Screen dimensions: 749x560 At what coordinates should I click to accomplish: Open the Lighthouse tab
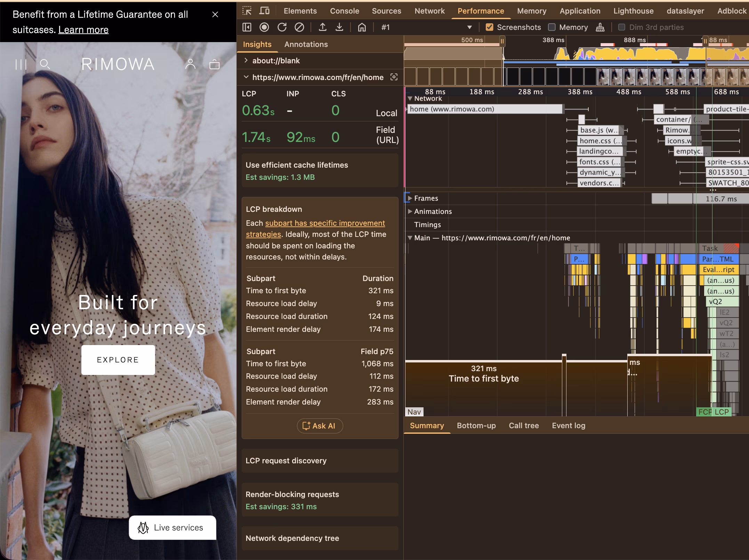pyautogui.click(x=634, y=11)
